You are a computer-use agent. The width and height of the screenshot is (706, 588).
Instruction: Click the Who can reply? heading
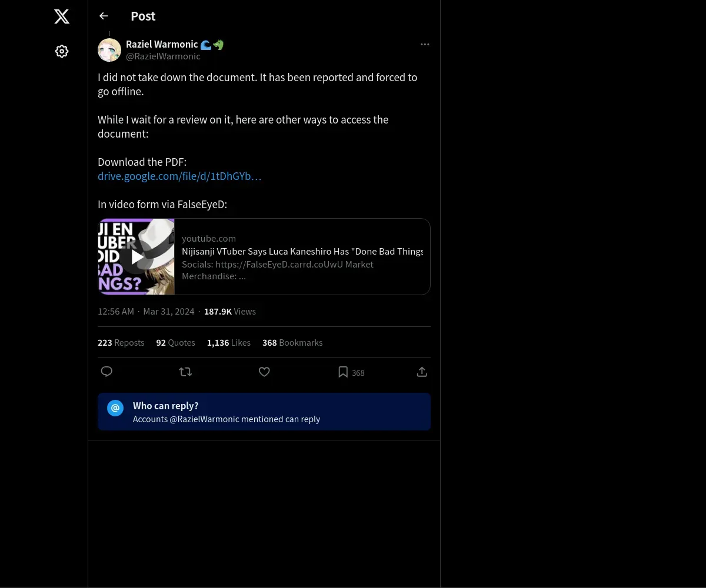click(x=166, y=406)
